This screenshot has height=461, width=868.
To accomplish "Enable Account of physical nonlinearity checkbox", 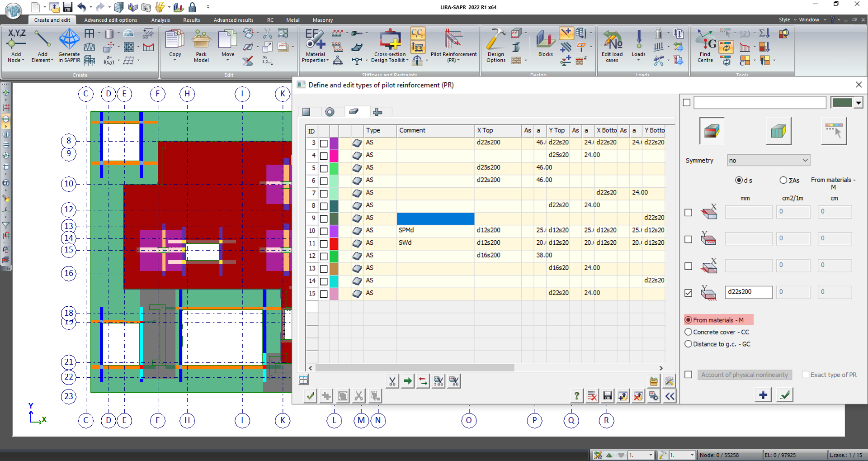I will click(688, 375).
